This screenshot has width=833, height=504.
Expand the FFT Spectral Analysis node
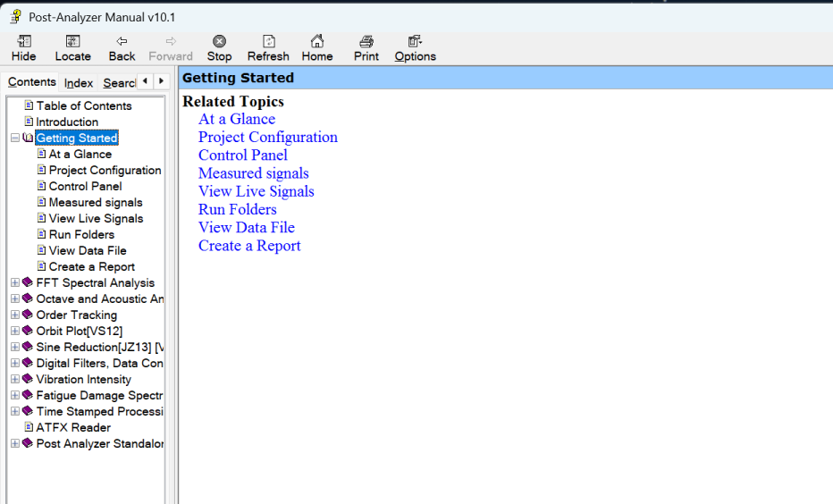pos(15,283)
